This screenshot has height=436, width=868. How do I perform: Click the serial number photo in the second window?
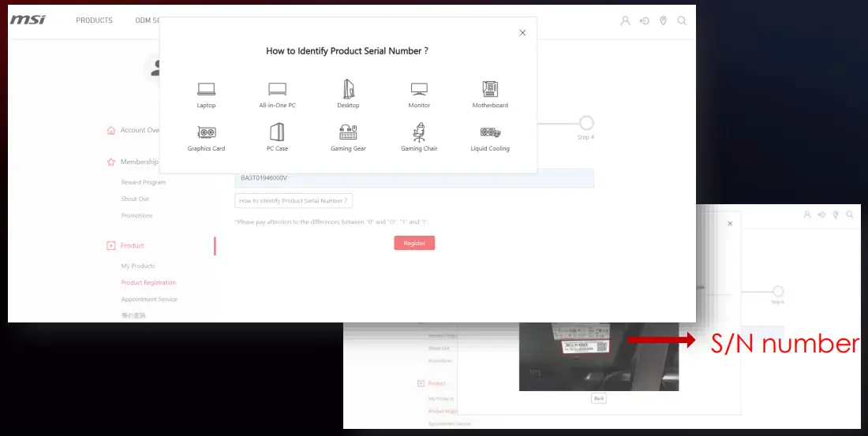[599, 356]
